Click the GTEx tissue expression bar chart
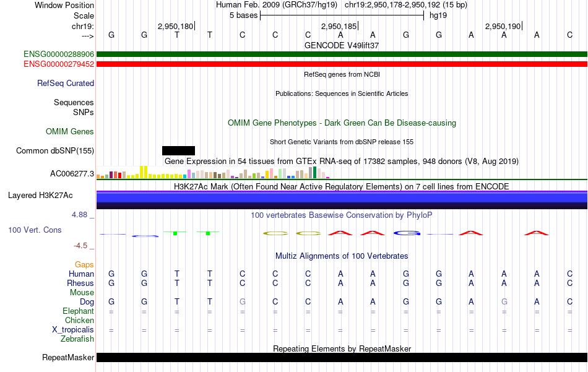This screenshot has height=372, width=588. pyautogui.click(x=213, y=172)
